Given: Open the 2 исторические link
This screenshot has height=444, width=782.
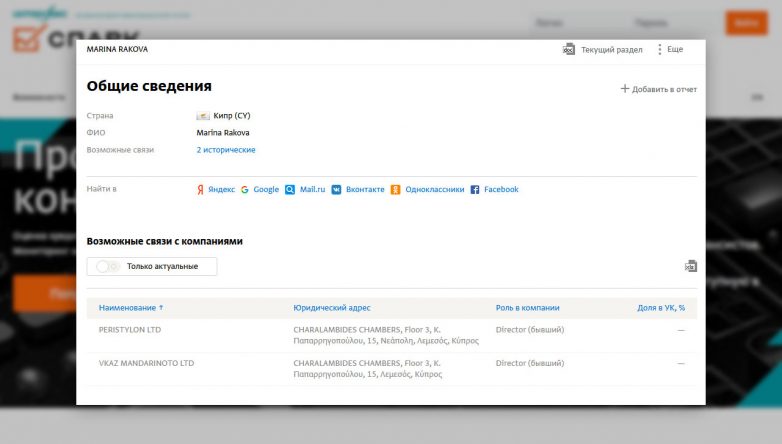Looking at the screenshot, I should pyautogui.click(x=225, y=150).
